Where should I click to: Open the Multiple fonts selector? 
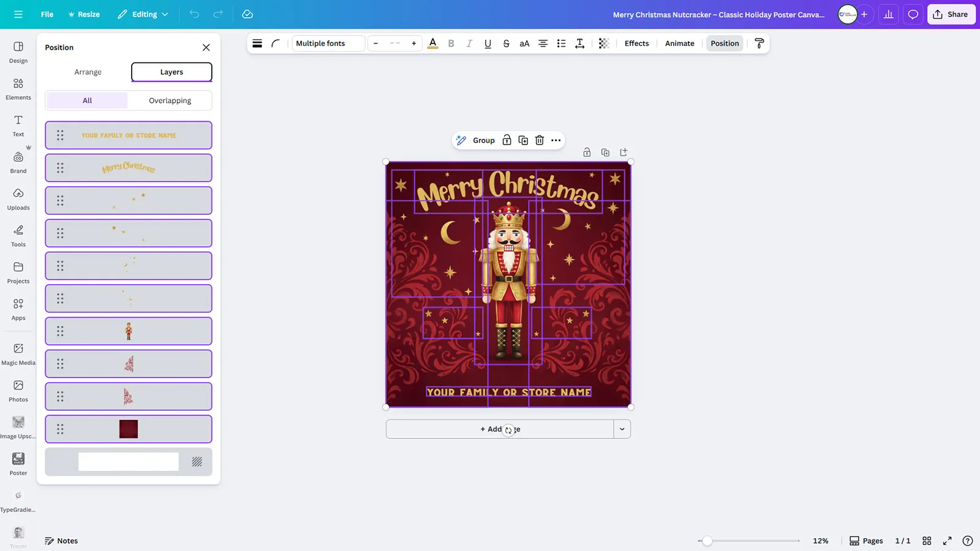pos(328,43)
